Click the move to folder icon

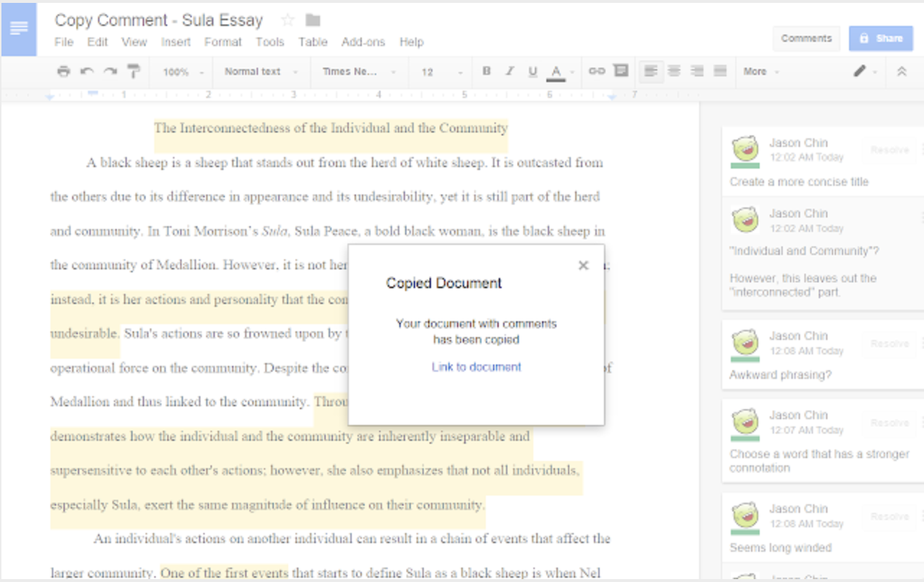pos(313,20)
